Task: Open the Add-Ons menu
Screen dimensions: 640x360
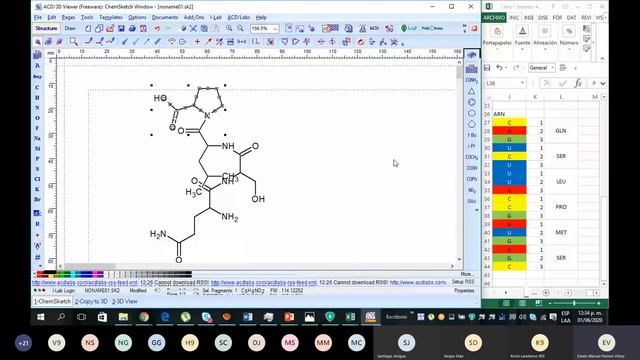Action: point(194,18)
